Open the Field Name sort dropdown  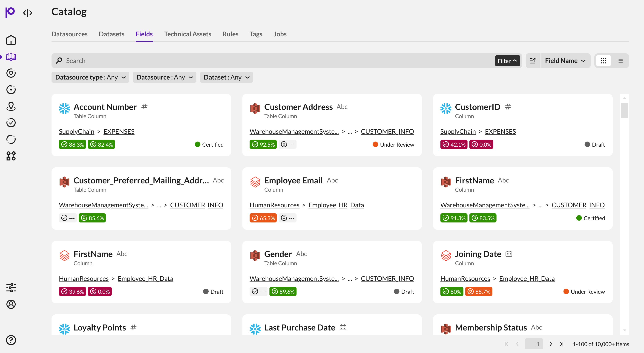click(x=566, y=61)
